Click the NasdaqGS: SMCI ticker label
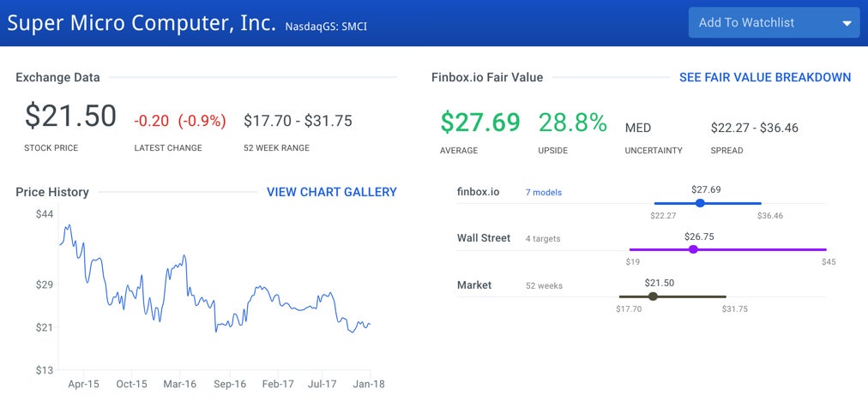Screen dimensions: 868x401 coord(326,27)
